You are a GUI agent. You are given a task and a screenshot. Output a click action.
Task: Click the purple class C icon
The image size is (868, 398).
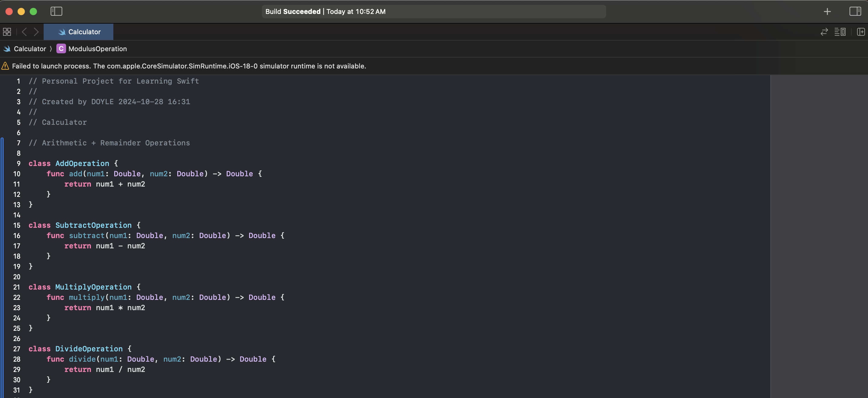coord(61,49)
